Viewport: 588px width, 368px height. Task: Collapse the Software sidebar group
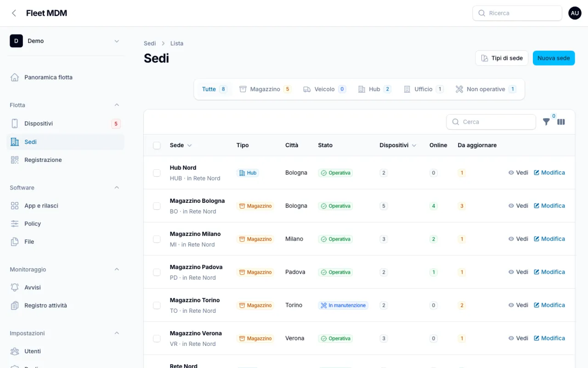(x=117, y=188)
